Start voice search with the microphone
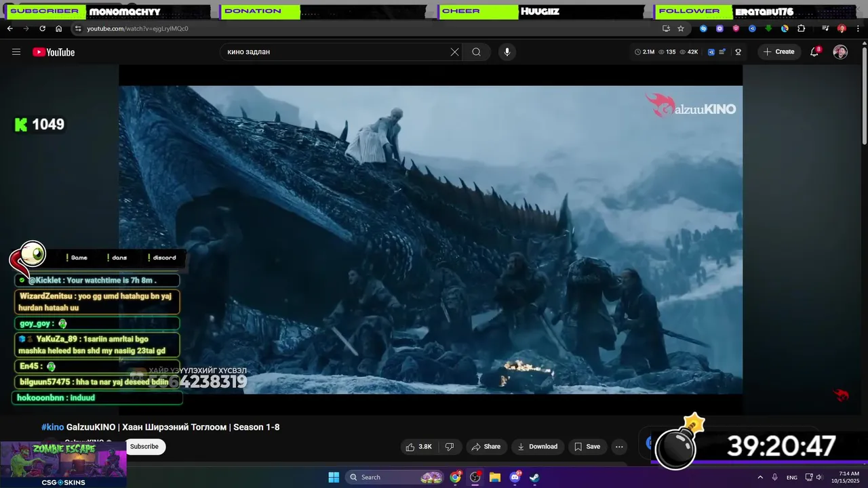 pyautogui.click(x=507, y=52)
